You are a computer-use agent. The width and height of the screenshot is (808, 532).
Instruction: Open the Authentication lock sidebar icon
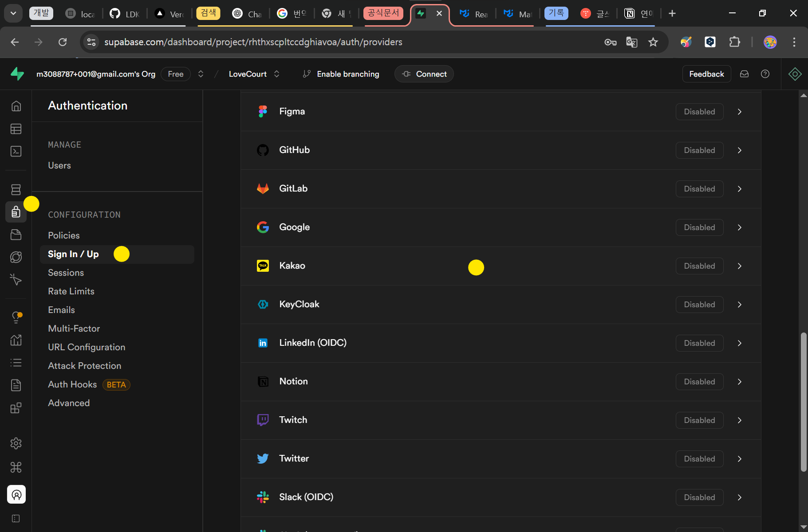click(16, 212)
